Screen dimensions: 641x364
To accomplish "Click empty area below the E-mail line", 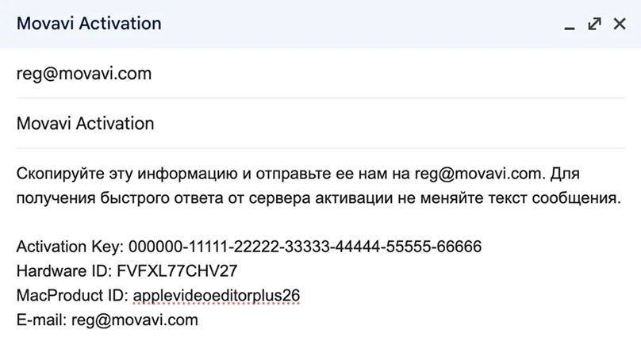I will tap(317, 347).
